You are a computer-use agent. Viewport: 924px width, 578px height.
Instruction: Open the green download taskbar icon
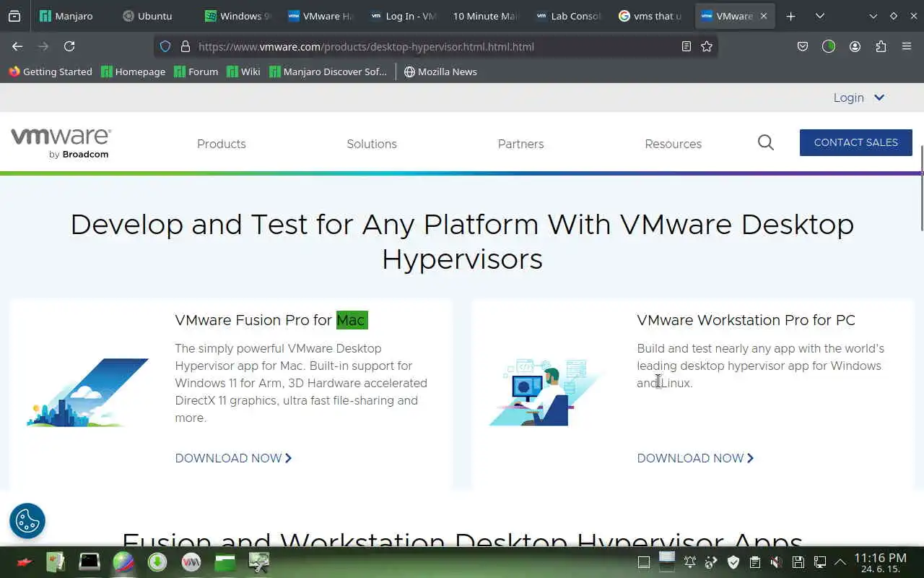pyautogui.click(x=157, y=562)
